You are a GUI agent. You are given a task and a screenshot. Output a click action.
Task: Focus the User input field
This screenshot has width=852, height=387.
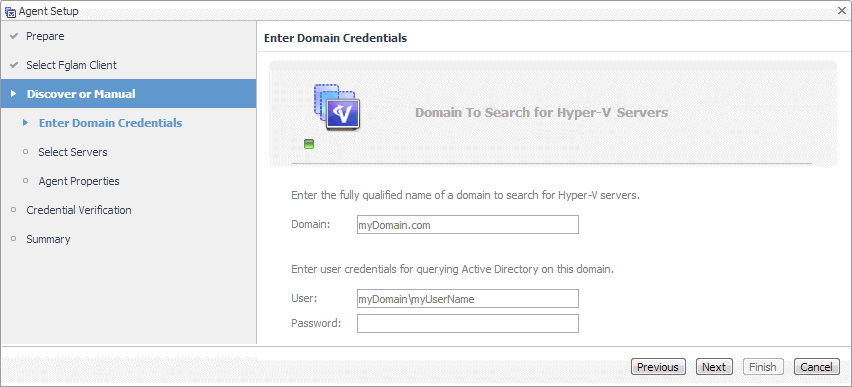point(468,298)
